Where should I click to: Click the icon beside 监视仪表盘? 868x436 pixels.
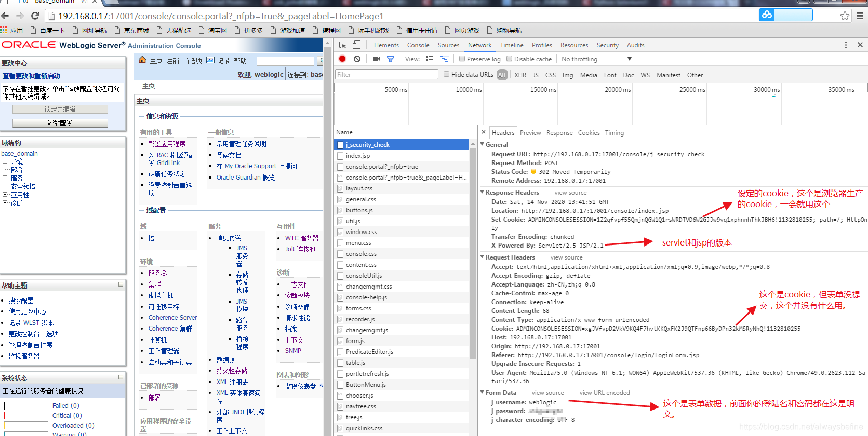(x=321, y=385)
